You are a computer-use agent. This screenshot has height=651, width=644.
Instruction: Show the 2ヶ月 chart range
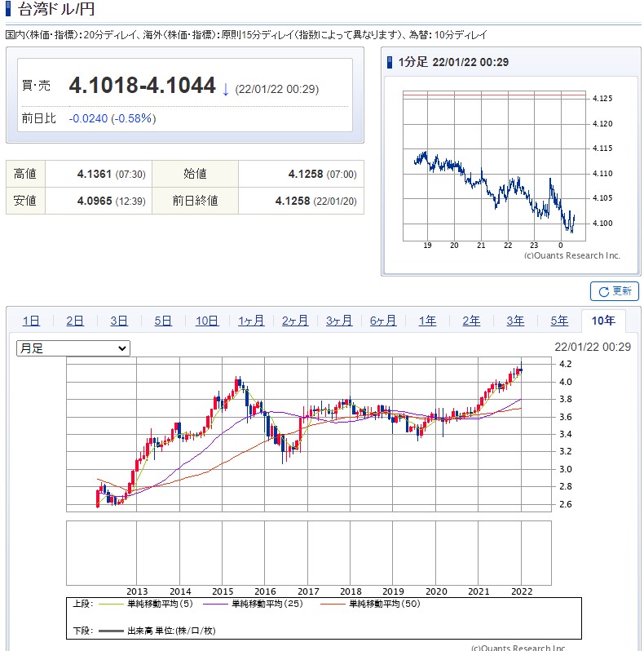(x=295, y=321)
